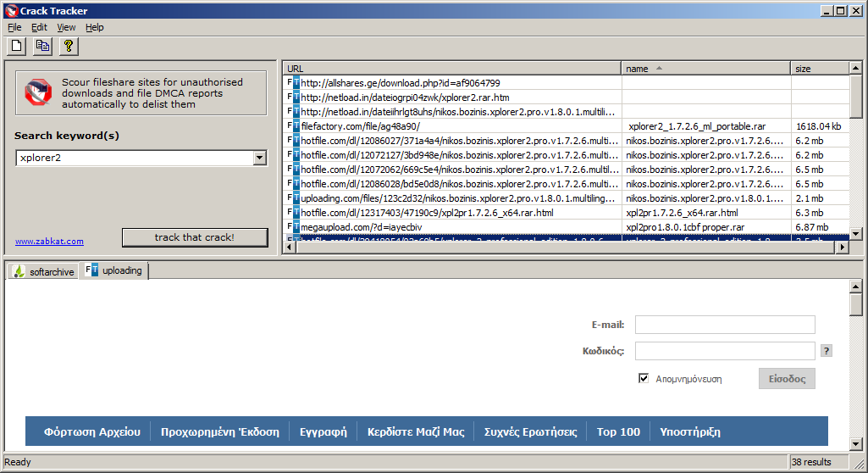Click the New document toolbar icon
Screen dimensions: 868x473
(16, 46)
